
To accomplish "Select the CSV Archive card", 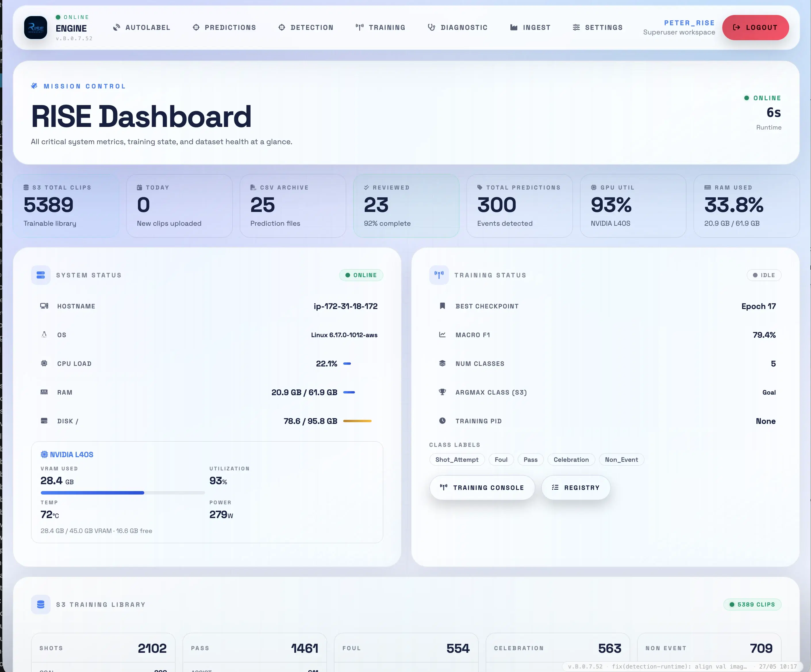I will pyautogui.click(x=293, y=206).
